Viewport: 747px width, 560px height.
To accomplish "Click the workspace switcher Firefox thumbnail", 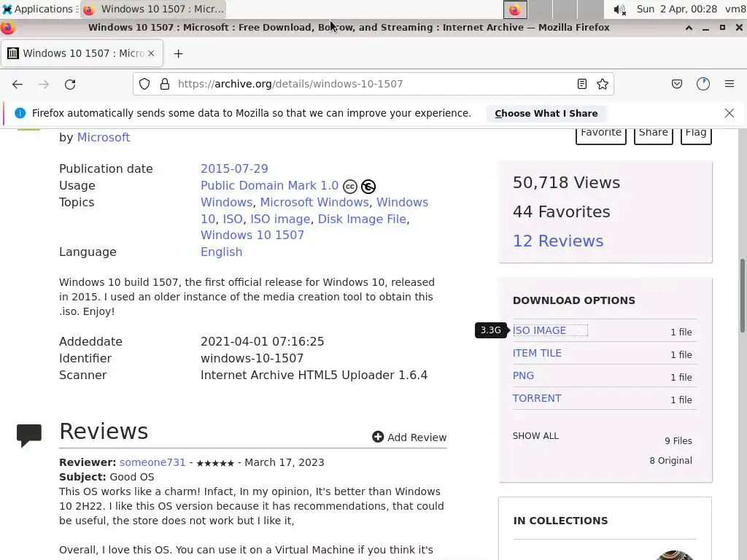I will (x=515, y=9).
